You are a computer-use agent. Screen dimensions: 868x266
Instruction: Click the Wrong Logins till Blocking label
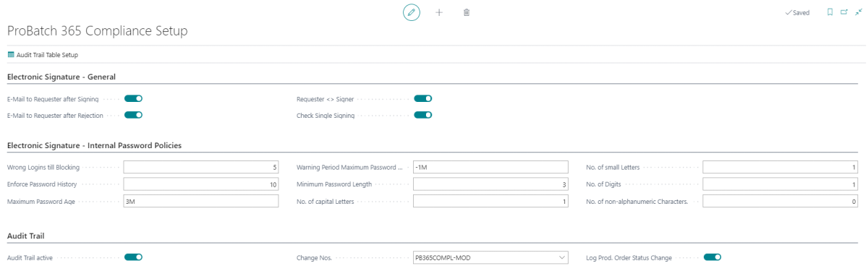(x=43, y=167)
